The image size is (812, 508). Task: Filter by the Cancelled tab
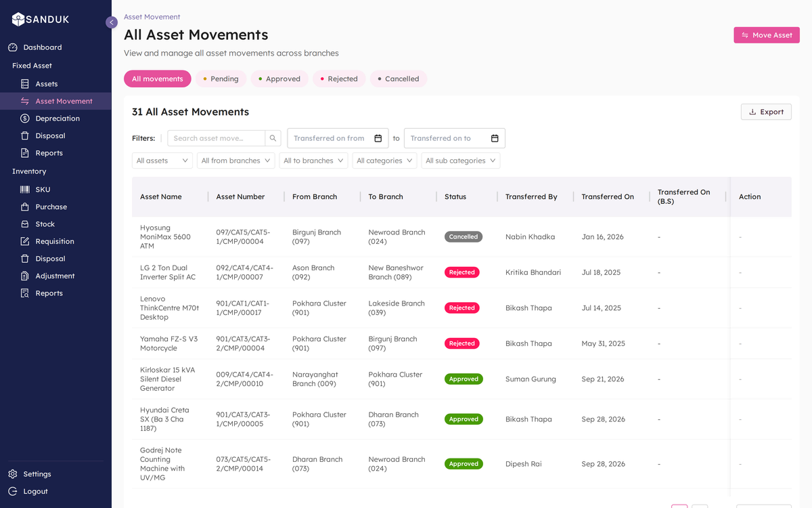(x=399, y=79)
